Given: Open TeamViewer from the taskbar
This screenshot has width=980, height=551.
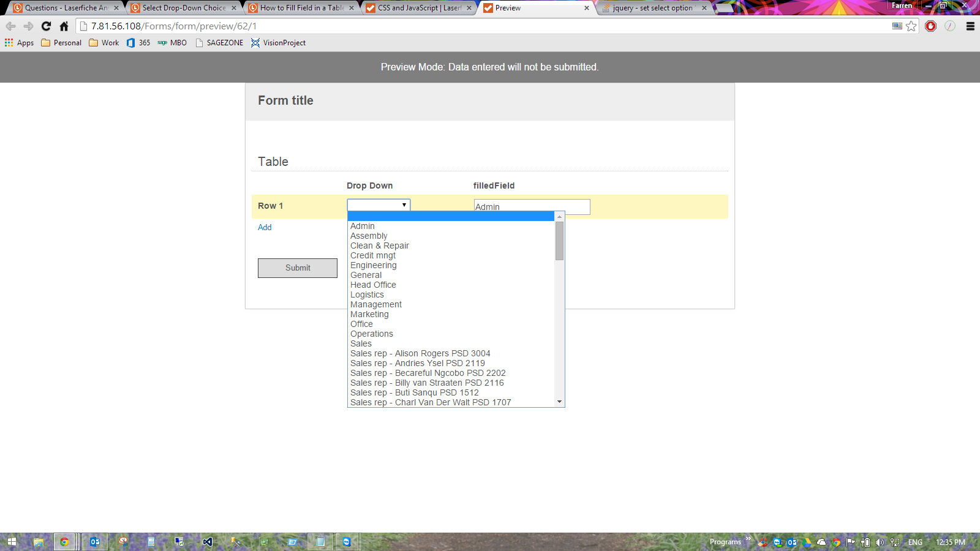Looking at the screenshot, I should (x=347, y=542).
